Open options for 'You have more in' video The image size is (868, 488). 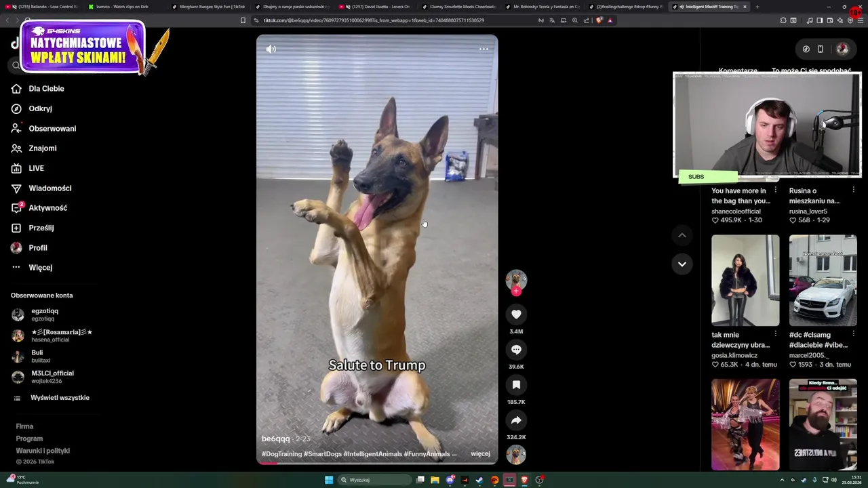point(776,190)
